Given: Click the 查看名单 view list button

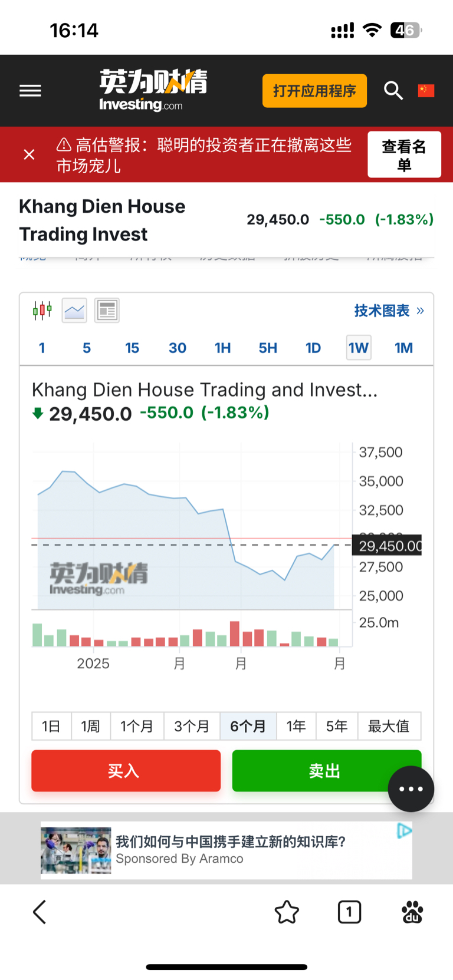Looking at the screenshot, I should coord(404,154).
